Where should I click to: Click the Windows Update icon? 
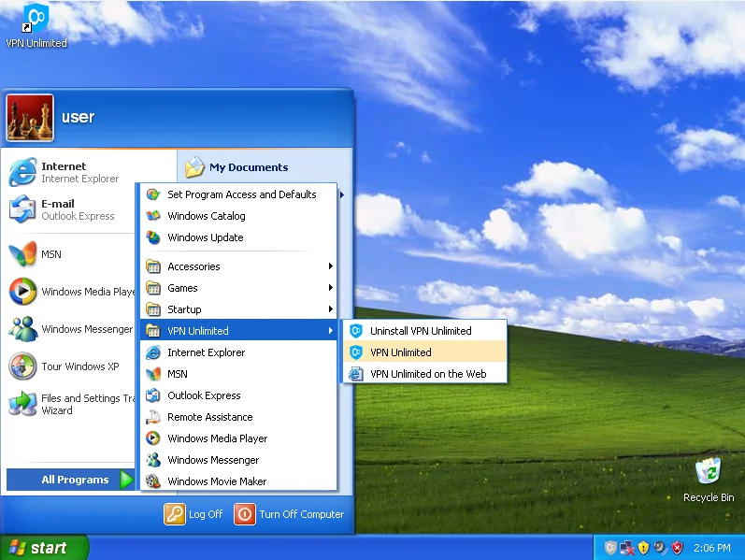pos(153,237)
